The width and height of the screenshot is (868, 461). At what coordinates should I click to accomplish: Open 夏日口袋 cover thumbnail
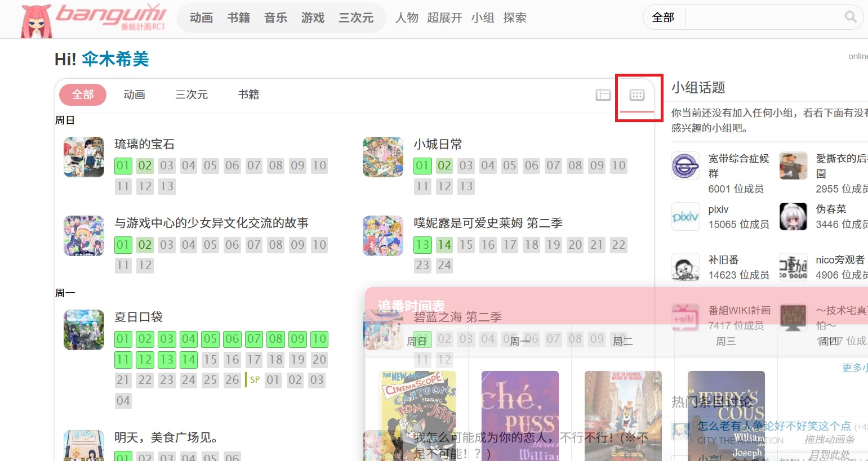point(84,330)
